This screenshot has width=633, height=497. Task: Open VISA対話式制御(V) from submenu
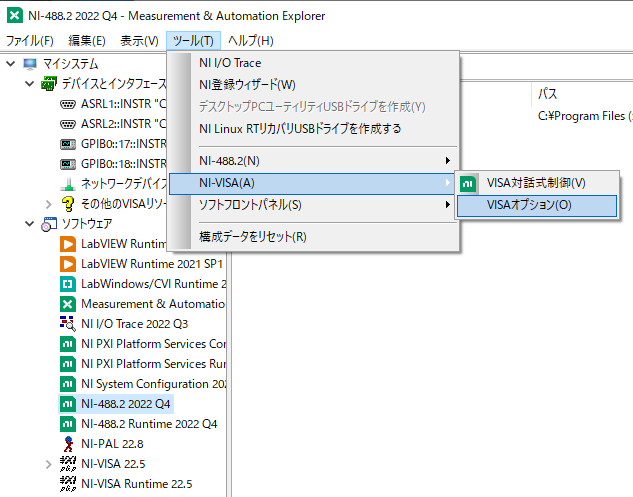[x=537, y=183]
